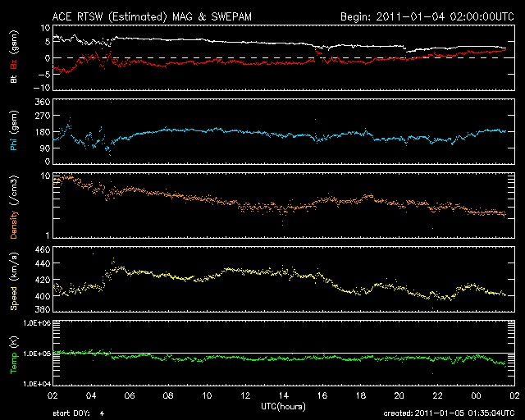Click the 'Begin: 2011-01-04 02:00:00UTC' text

coord(427,16)
